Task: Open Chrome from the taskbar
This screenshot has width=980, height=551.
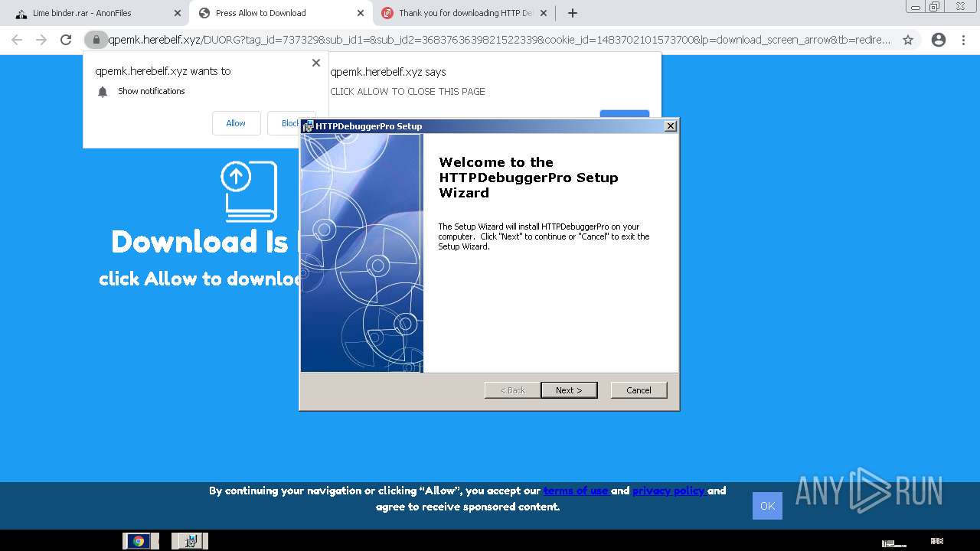Action: [139, 541]
